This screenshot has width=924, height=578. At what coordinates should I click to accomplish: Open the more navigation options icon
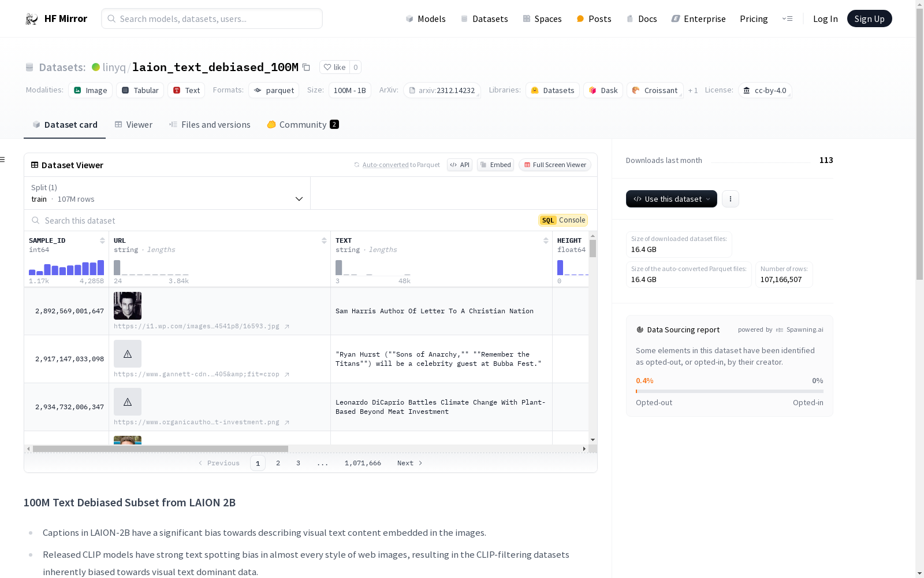(787, 19)
